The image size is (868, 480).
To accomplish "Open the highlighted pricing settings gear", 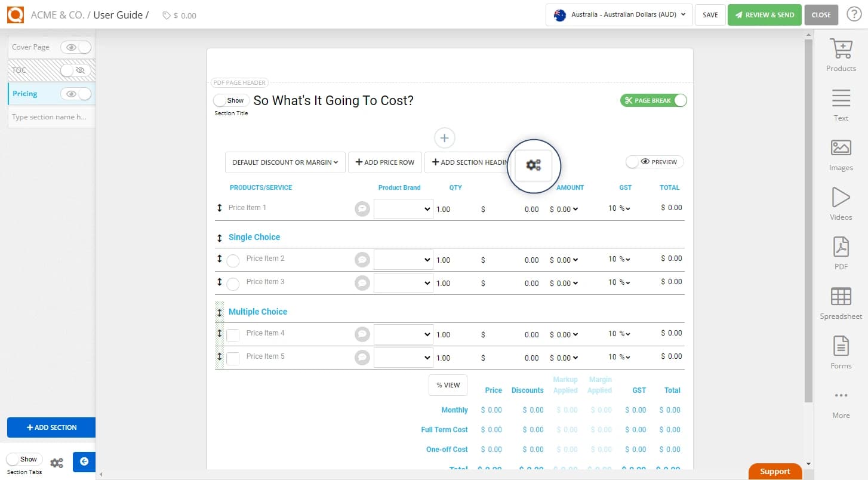I will pyautogui.click(x=534, y=165).
